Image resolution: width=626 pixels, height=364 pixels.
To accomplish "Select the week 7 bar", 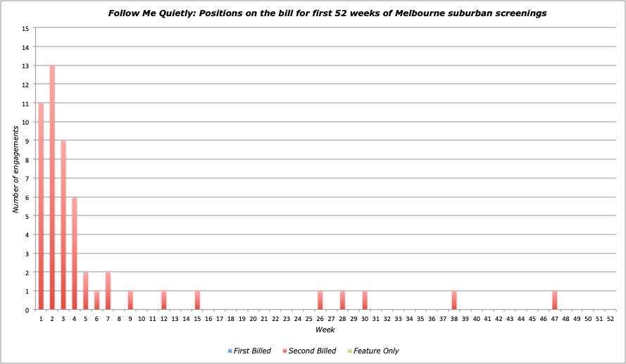I will [x=108, y=291].
